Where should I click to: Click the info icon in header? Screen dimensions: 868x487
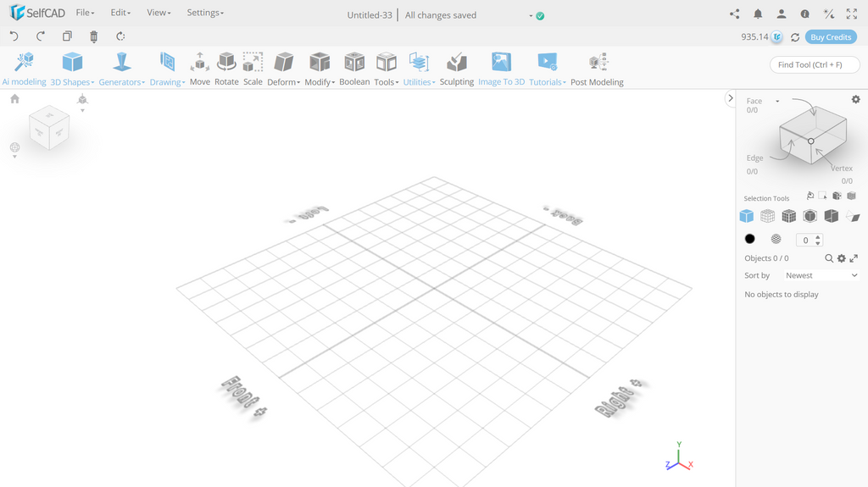[x=805, y=14]
